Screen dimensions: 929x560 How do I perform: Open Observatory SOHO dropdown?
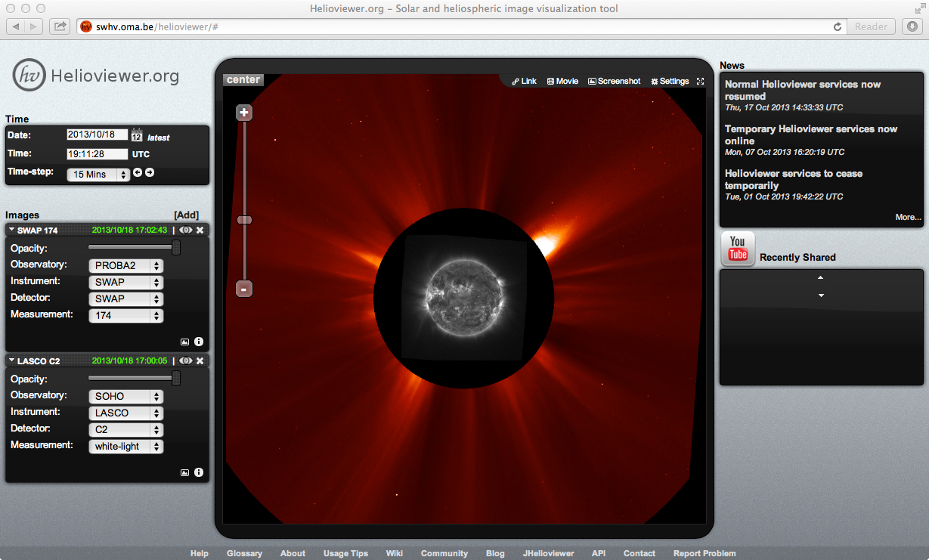coord(126,397)
